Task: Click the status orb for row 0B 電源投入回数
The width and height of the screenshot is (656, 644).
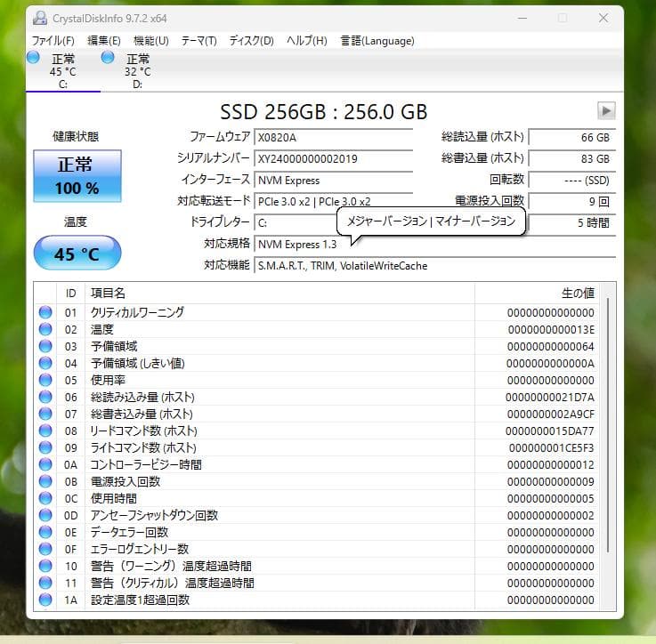Action: pyautogui.click(x=45, y=481)
